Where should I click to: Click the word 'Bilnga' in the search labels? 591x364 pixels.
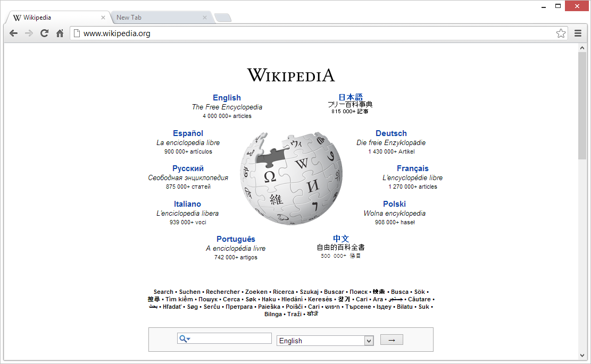click(x=273, y=314)
